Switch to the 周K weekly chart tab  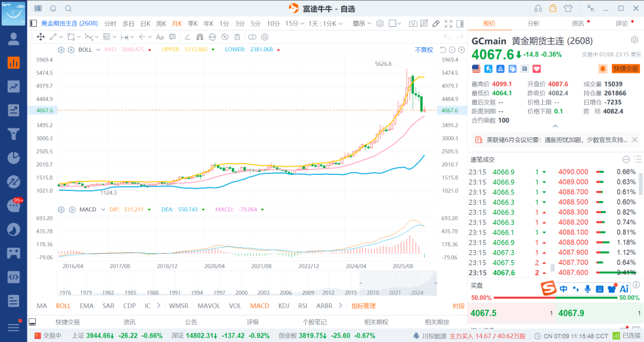tap(161, 24)
